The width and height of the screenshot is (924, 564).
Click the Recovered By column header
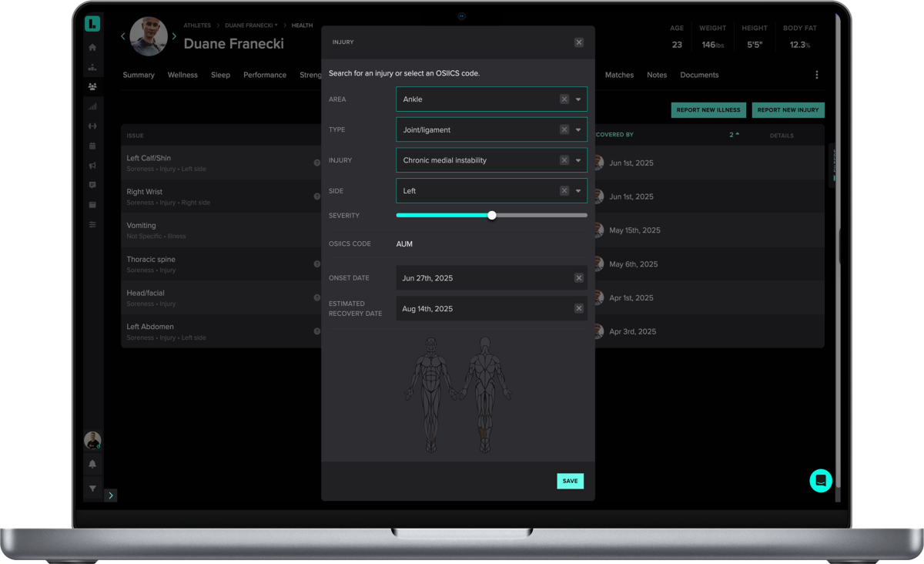(613, 135)
